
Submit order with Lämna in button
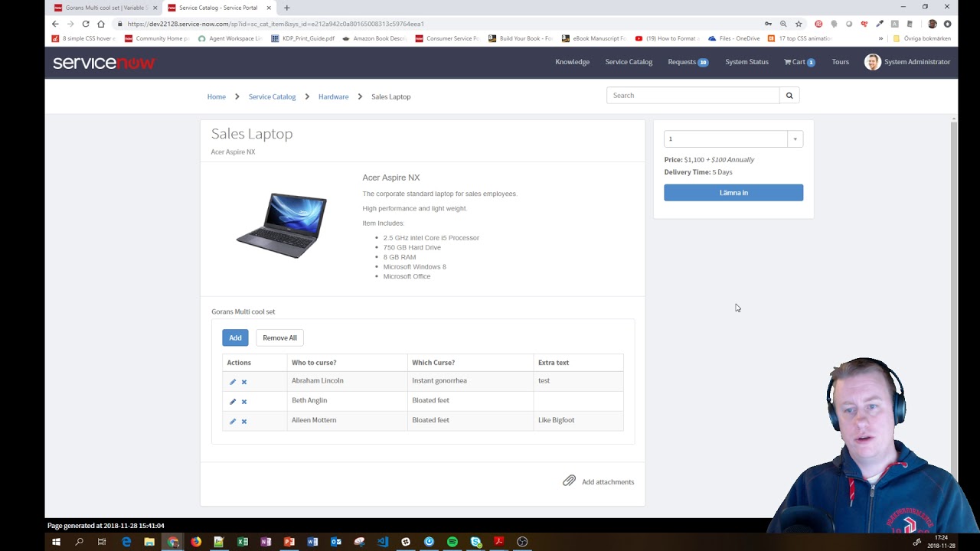click(733, 193)
